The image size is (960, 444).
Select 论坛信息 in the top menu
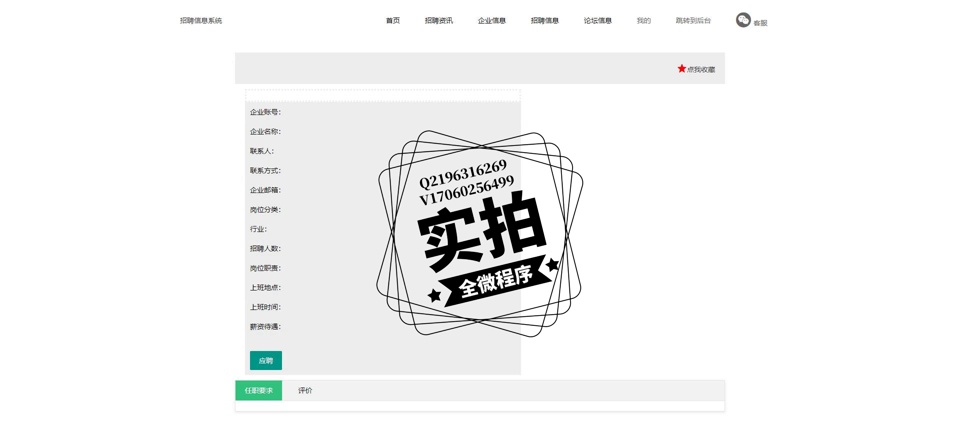point(598,21)
